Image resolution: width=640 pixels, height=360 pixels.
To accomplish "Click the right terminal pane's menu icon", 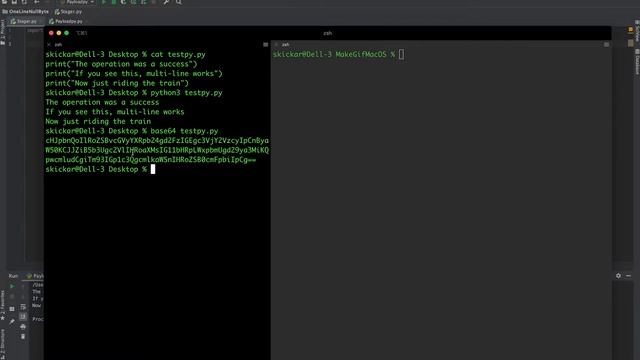I will point(607,44).
